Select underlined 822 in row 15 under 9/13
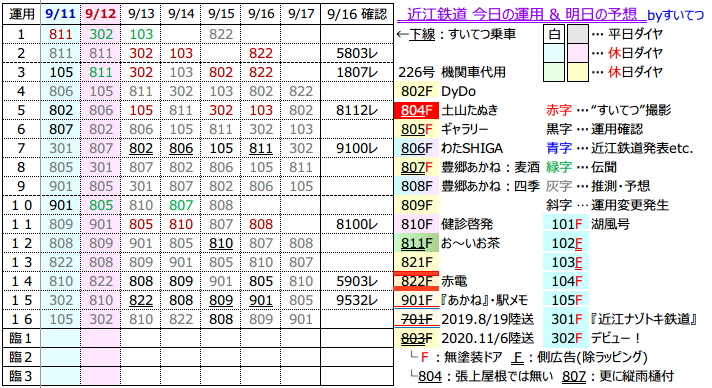The image size is (712, 388). click(x=141, y=300)
